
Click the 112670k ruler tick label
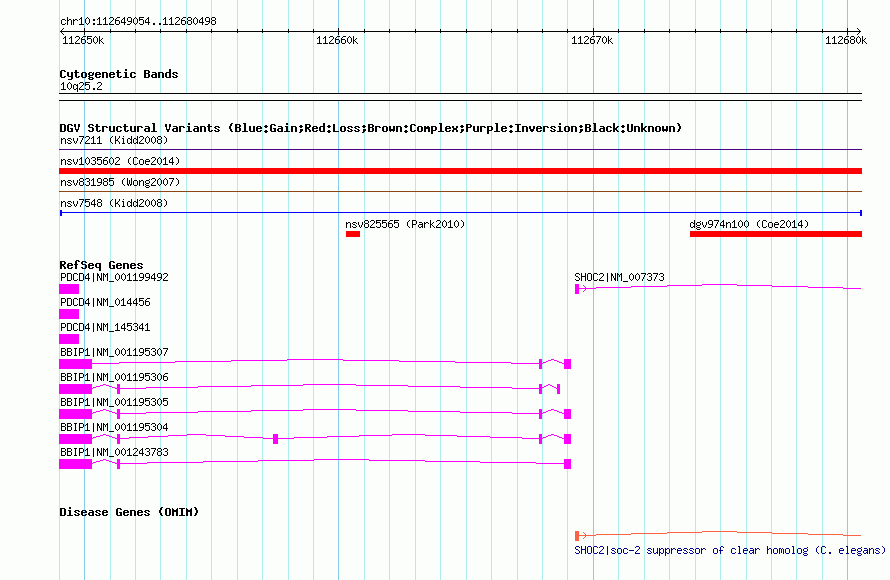point(592,40)
